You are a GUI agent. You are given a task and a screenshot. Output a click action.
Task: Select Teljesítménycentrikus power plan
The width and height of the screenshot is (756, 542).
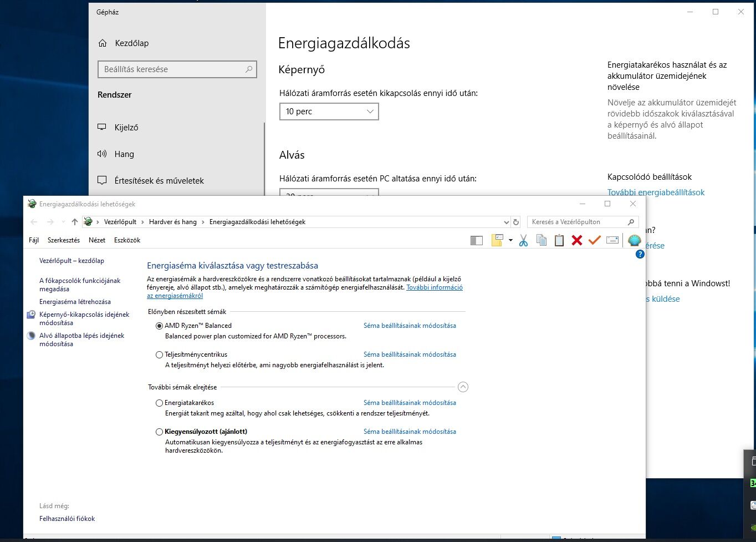[x=160, y=354]
